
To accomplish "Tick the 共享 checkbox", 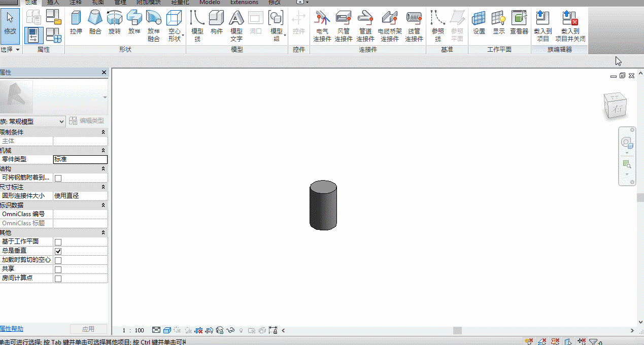I will 58,269.
